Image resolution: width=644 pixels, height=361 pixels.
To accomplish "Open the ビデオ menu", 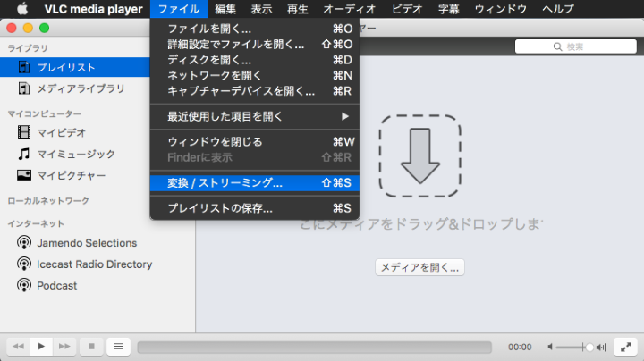I will pyautogui.click(x=407, y=9).
